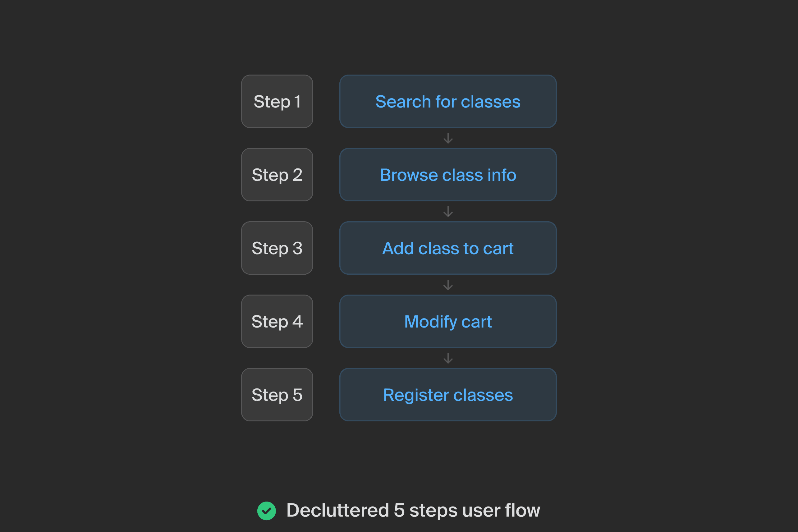The image size is (798, 532).
Task: Click the Add class to cart box
Action: 448,248
